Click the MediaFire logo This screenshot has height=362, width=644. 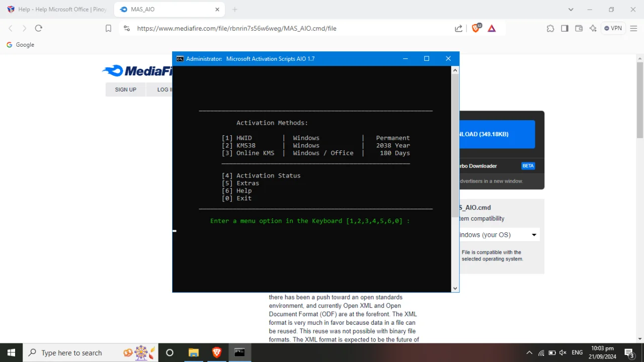(137, 71)
